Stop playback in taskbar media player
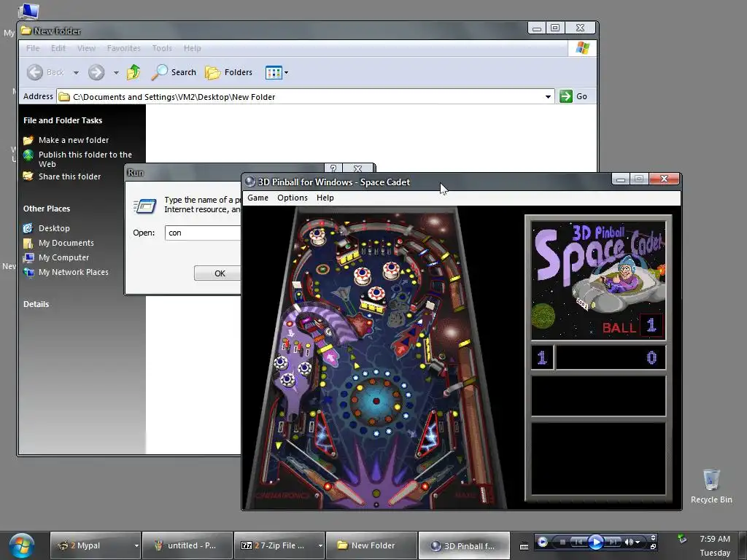The image size is (747, 560). point(562,542)
